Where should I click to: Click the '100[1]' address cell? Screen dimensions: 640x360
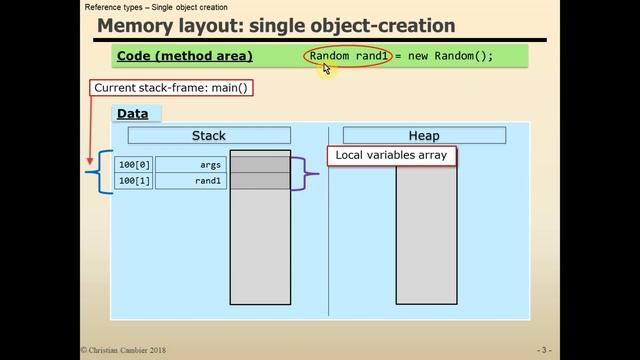[134, 181]
